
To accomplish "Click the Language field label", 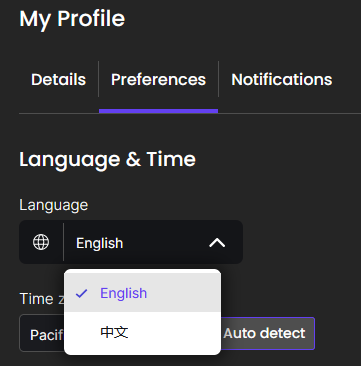I will [54, 205].
